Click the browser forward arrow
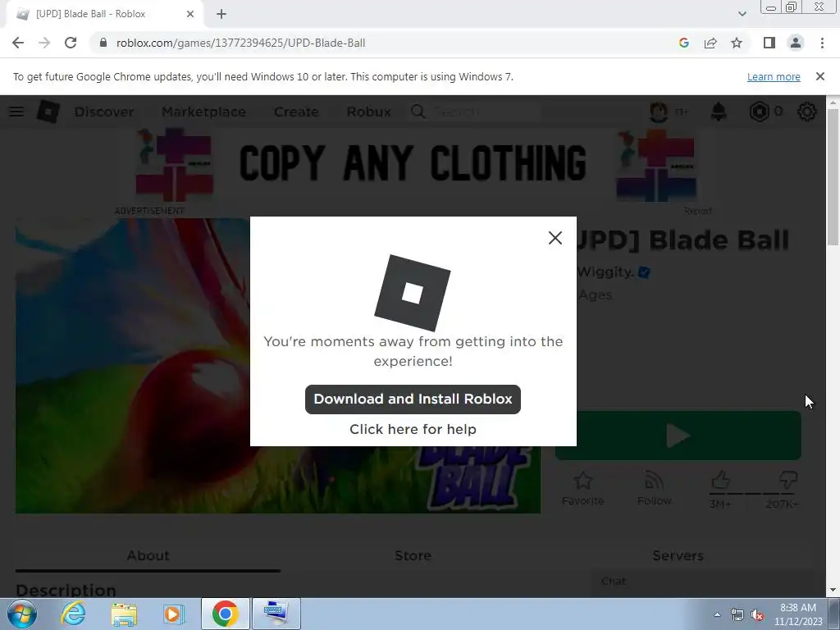Viewport: 840px width, 630px height. pyautogui.click(x=44, y=43)
